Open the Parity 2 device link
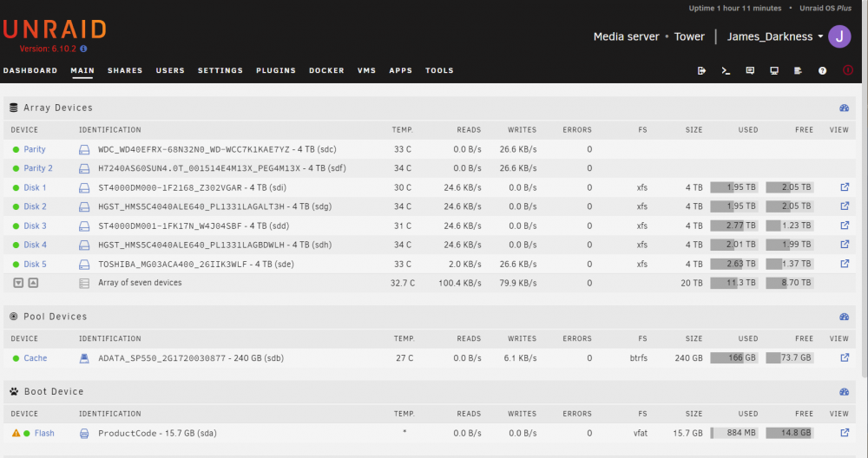 38,168
